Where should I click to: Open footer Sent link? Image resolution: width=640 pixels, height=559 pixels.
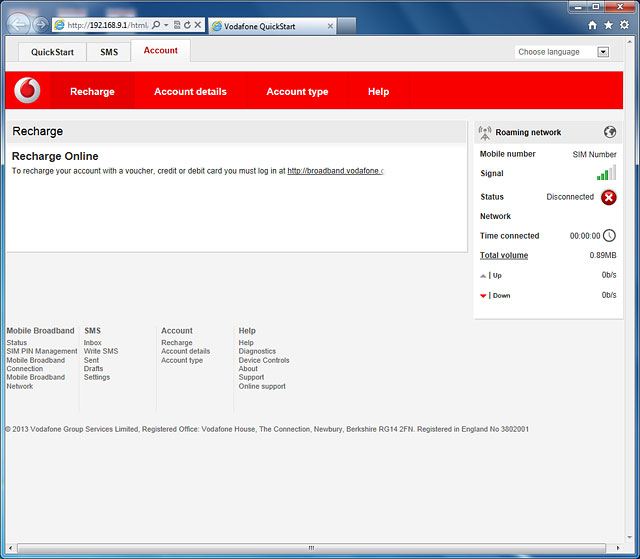click(x=91, y=360)
